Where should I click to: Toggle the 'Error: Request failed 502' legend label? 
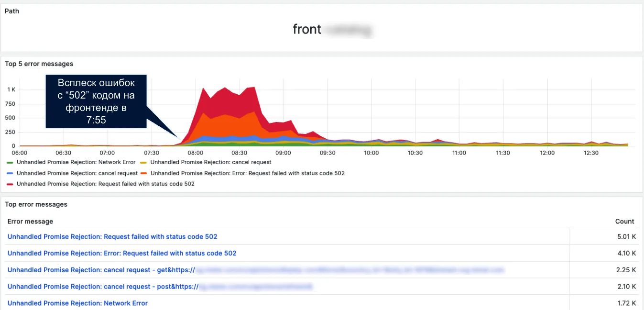click(248, 173)
